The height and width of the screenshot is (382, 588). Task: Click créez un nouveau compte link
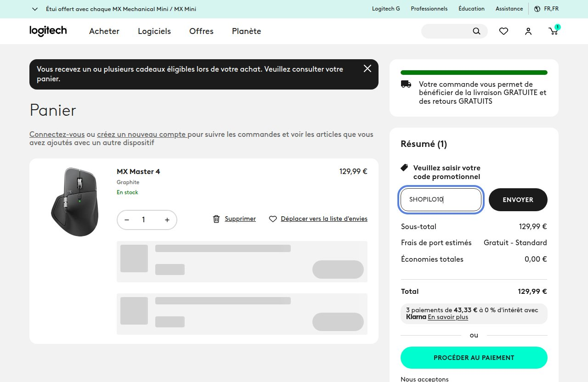141,135
